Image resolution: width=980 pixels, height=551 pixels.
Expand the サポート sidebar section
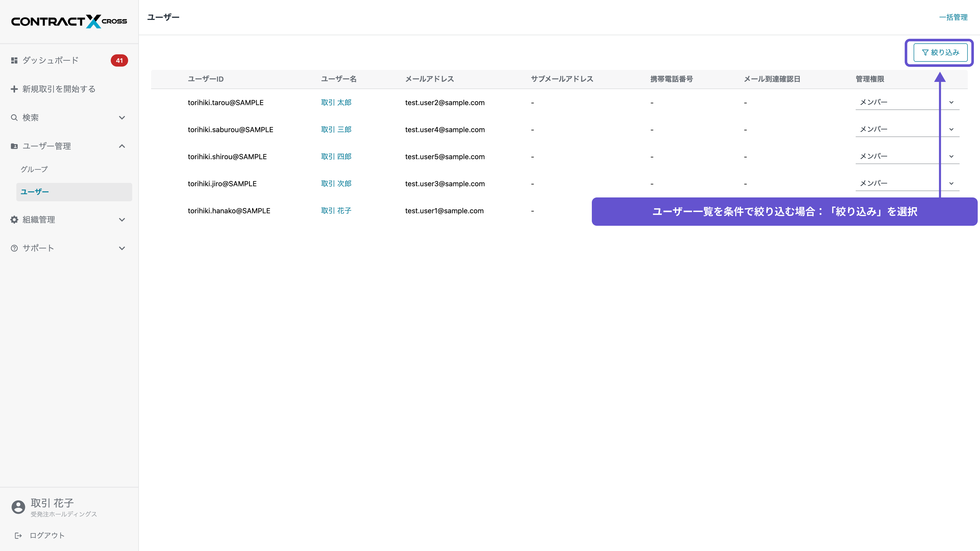[x=122, y=248]
